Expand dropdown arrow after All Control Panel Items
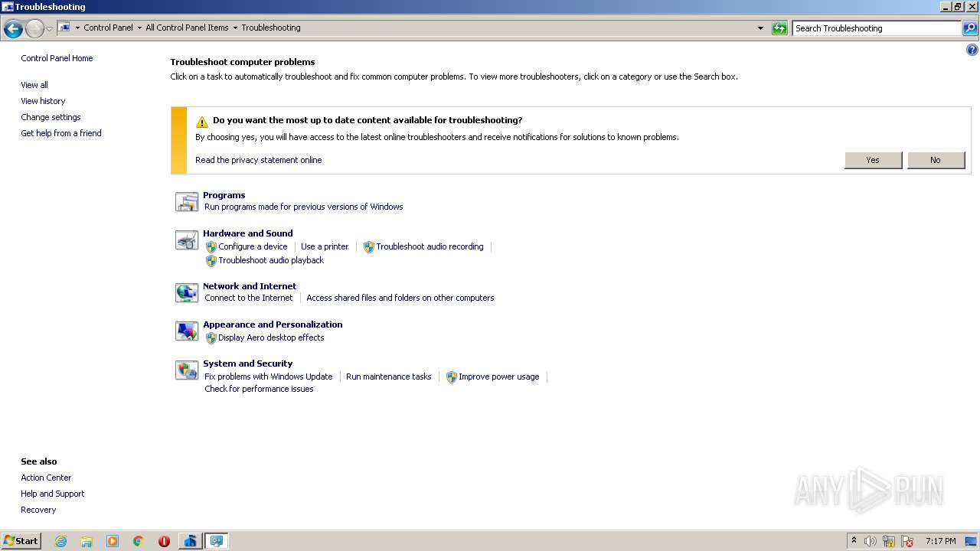The image size is (980, 551). click(x=235, y=28)
